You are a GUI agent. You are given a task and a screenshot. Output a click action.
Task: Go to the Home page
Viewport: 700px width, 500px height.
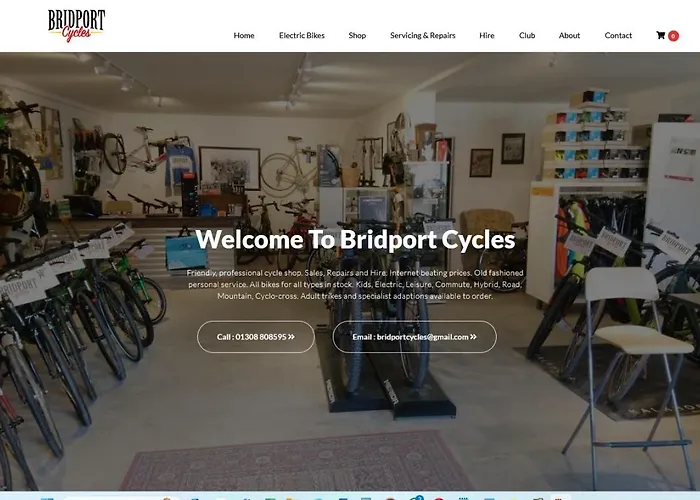[x=244, y=35]
